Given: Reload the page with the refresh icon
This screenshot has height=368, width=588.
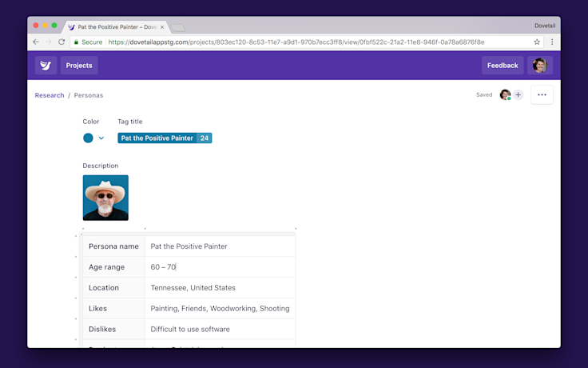Looking at the screenshot, I should click(62, 42).
